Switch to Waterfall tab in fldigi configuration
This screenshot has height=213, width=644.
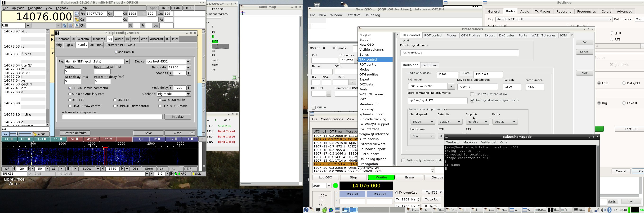[x=84, y=39]
